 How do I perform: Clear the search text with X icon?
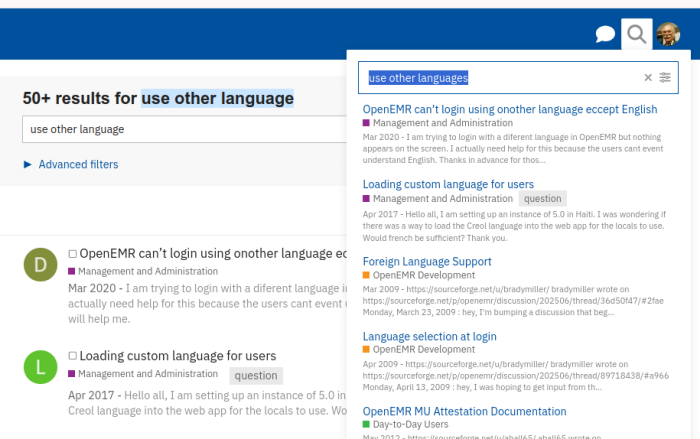pos(648,78)
